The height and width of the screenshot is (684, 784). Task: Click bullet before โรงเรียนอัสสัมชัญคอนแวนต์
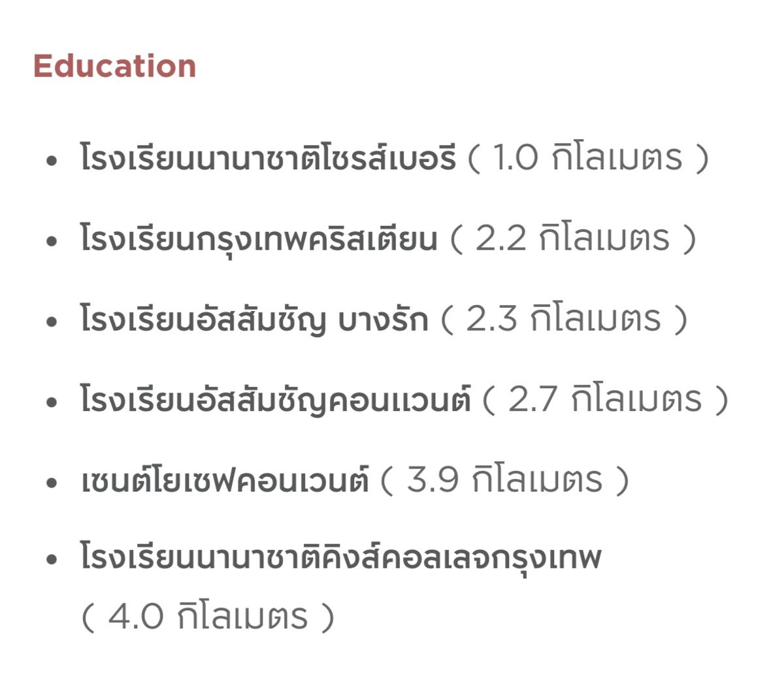[x=52, y=402]
